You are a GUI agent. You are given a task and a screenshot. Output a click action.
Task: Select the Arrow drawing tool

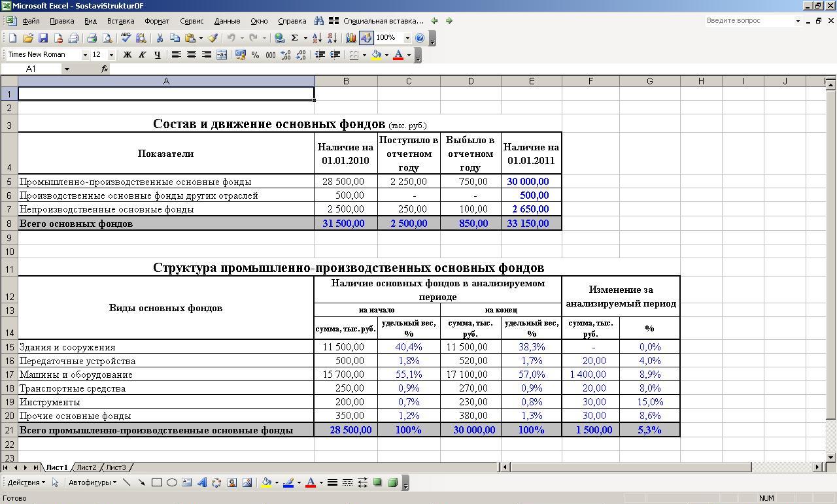[141, 482]
